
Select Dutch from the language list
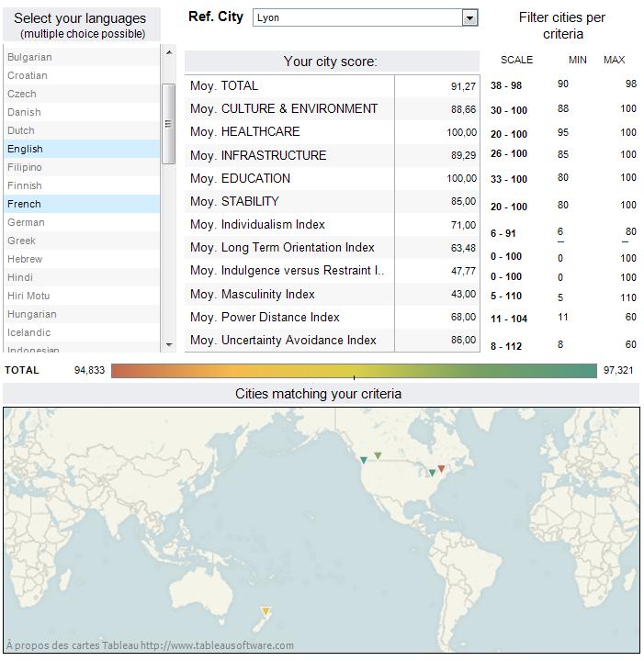click(x=82, y=130)
